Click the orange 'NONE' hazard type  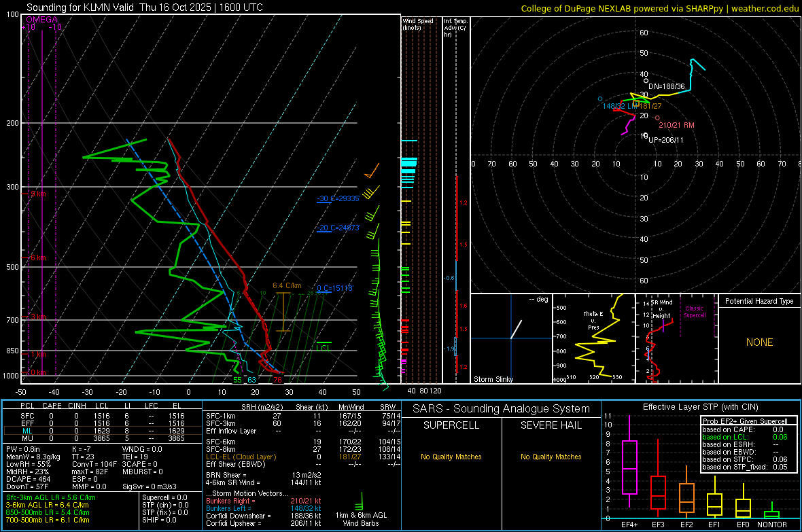click(x=759, y=342)
